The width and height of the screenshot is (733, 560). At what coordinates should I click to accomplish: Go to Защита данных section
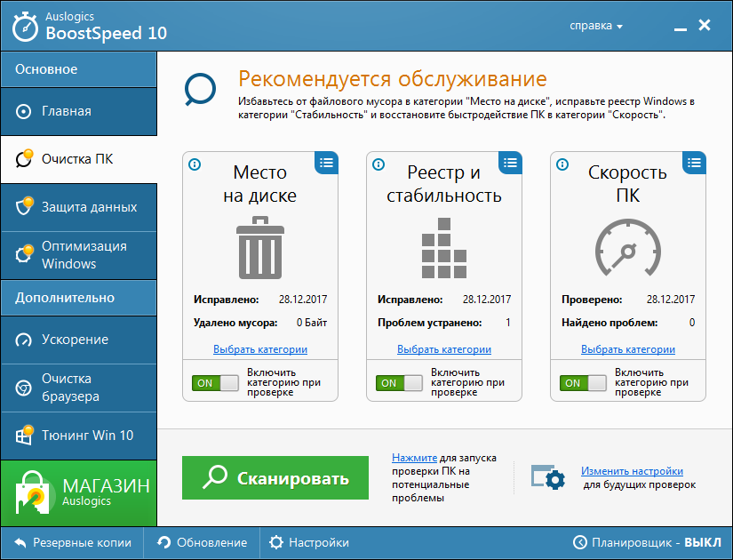point(78,207)
